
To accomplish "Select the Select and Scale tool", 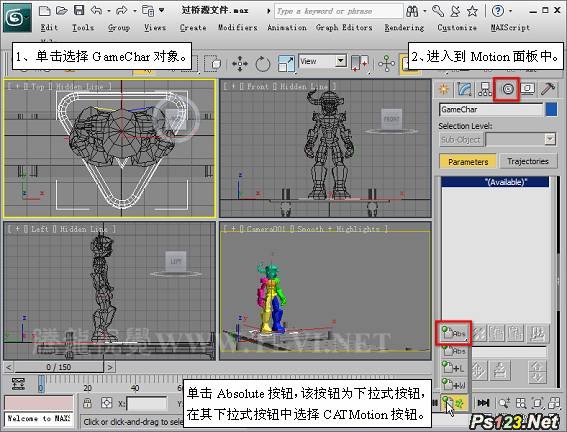I will coord(286,64).
